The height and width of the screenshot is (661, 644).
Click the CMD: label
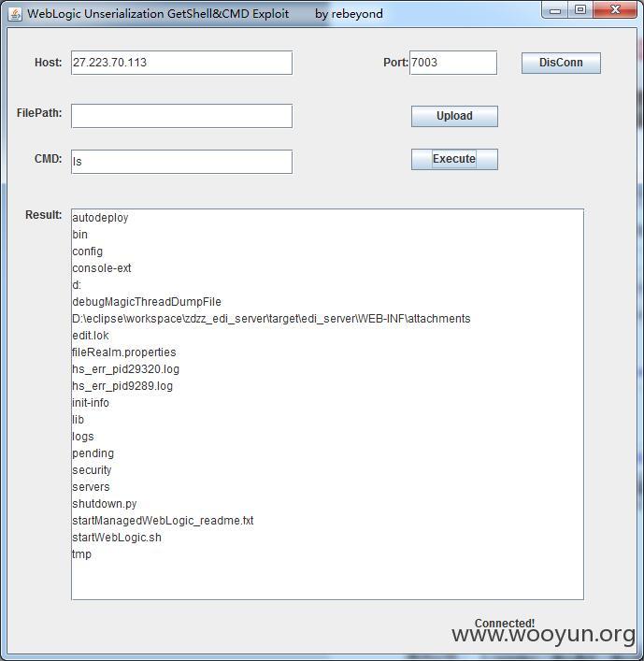pyautogui.click(x=48, y=159)
